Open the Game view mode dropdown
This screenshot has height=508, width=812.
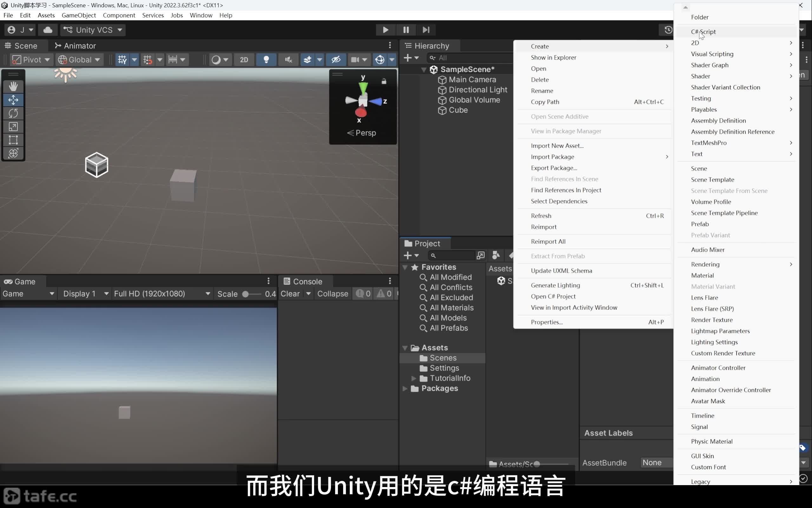(28, 294)
